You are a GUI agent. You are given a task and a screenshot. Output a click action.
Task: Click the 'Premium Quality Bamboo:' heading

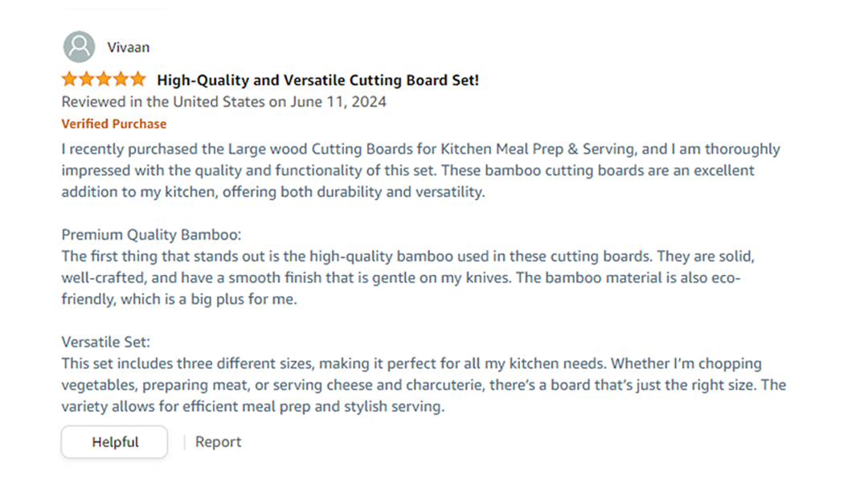pos(151,235)
